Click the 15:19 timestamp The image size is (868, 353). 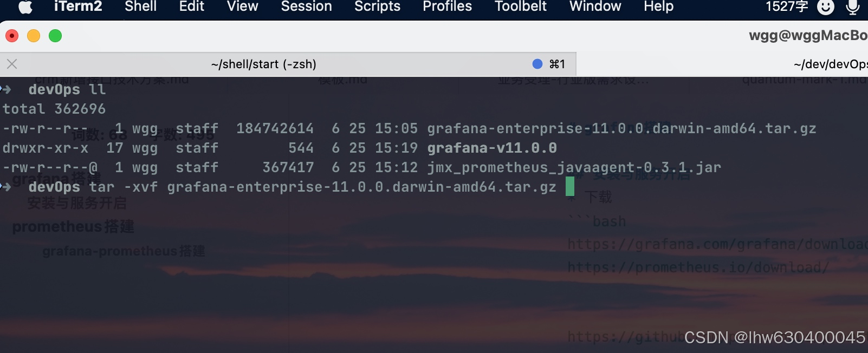pyautogui.click(x=396, y=148)
